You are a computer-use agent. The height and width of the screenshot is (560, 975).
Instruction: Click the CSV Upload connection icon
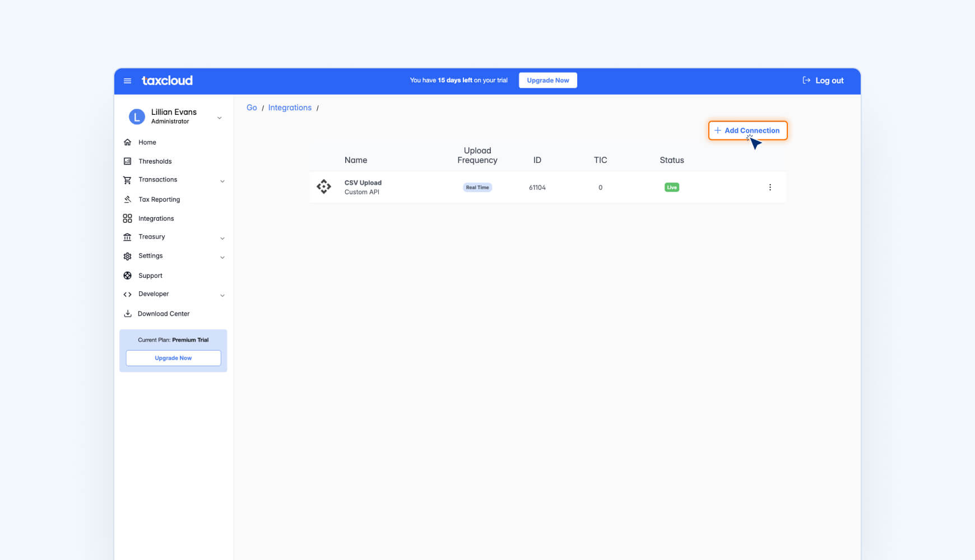pos(324,186)
